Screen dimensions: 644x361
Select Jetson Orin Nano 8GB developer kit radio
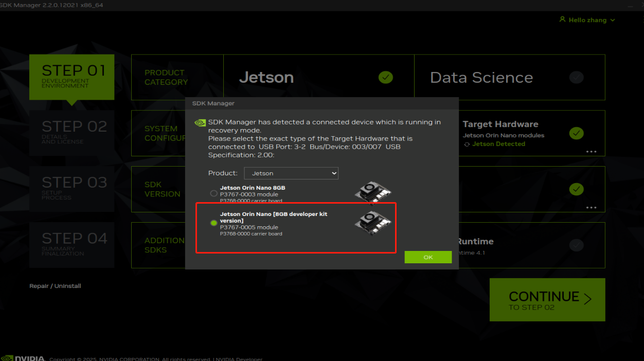click(214, 223)
